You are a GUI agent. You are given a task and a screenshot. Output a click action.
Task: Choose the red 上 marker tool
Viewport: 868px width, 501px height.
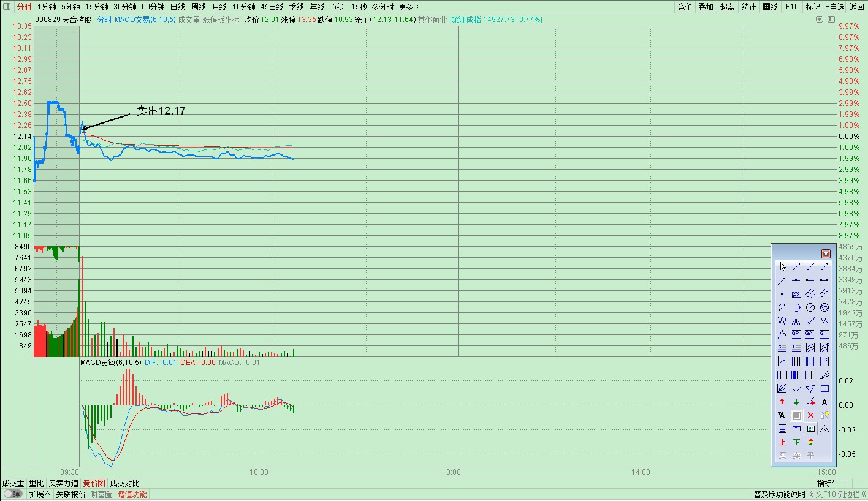click(x=782, y=442)
